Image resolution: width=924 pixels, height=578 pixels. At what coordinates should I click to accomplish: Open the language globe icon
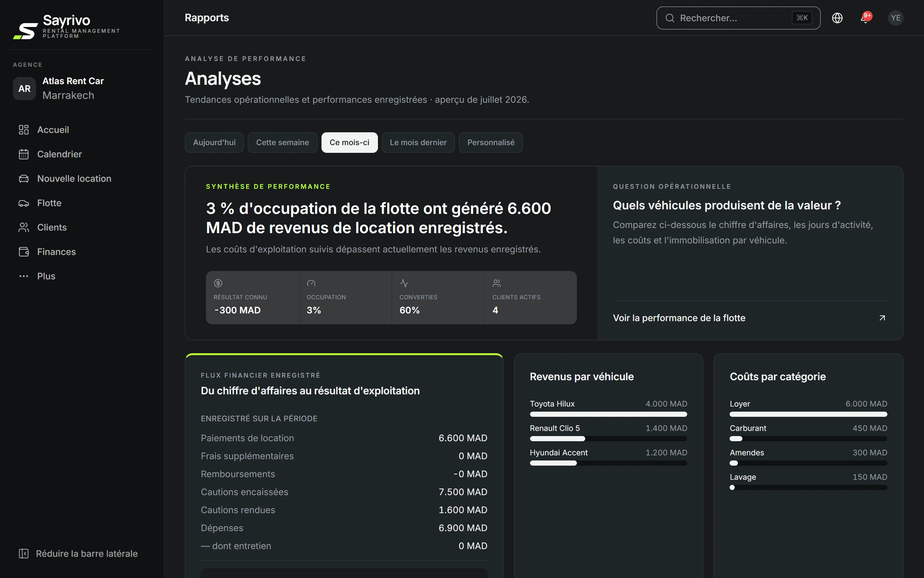pos(837,18)
